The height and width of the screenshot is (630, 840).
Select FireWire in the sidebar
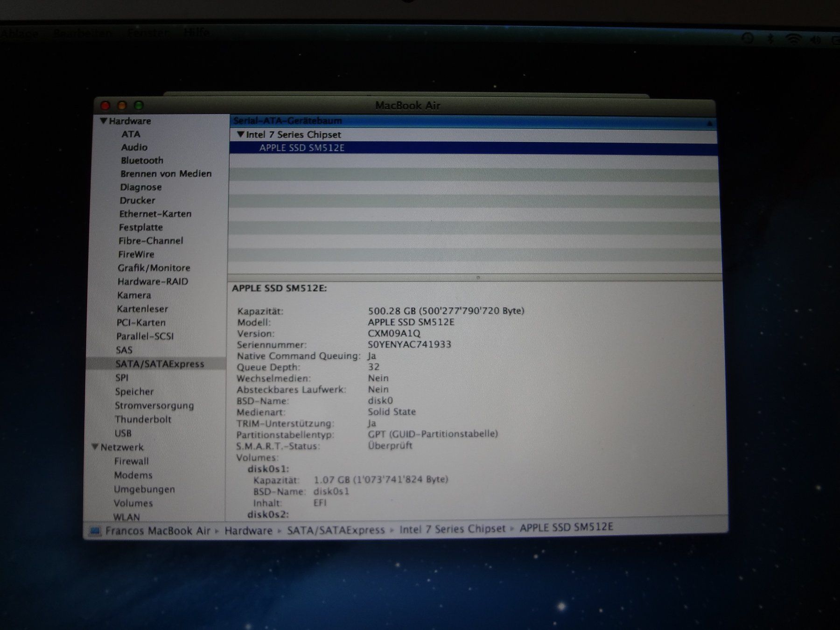tap(136, 254)
